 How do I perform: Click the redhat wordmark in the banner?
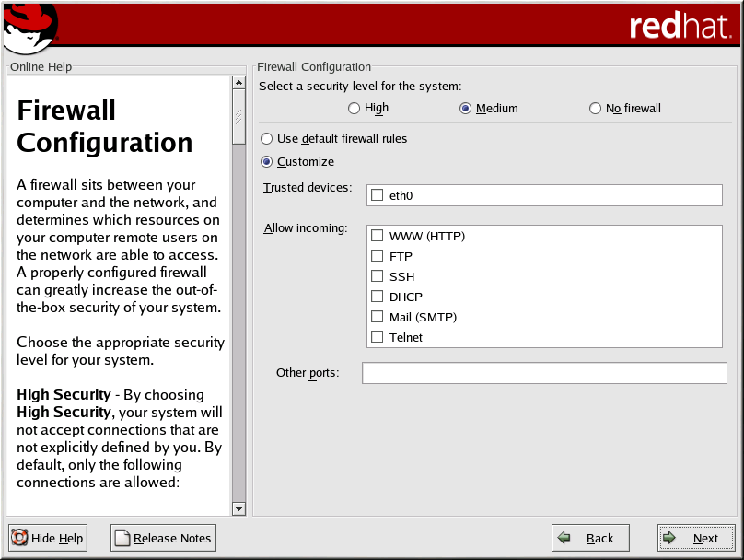[x=680, y=27]
